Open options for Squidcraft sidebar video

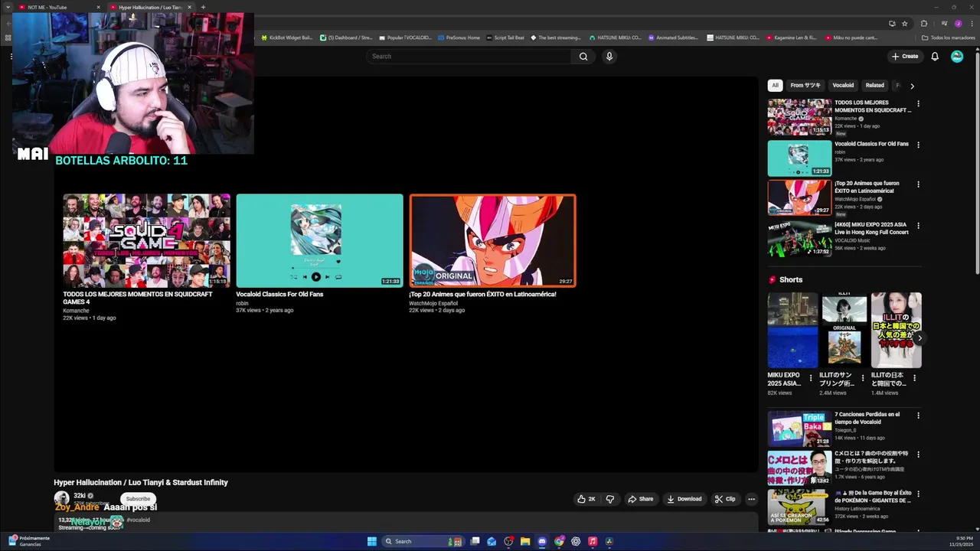[918, 103]
